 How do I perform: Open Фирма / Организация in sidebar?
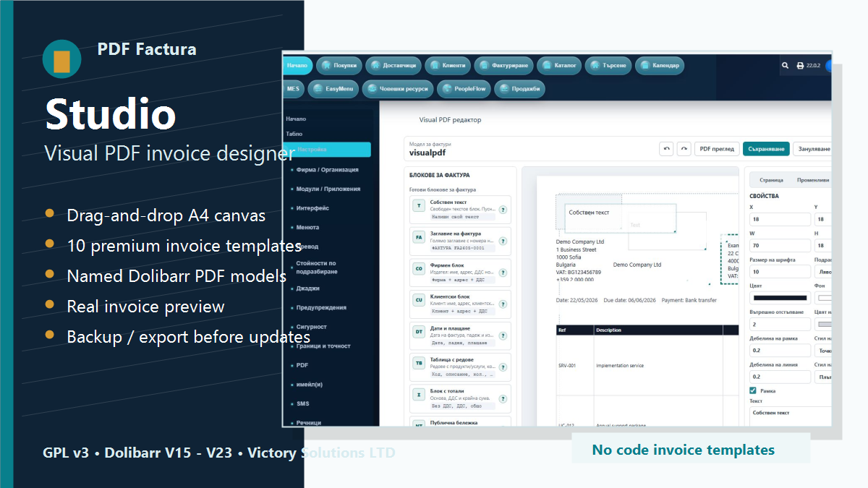[x=327, y=170]
